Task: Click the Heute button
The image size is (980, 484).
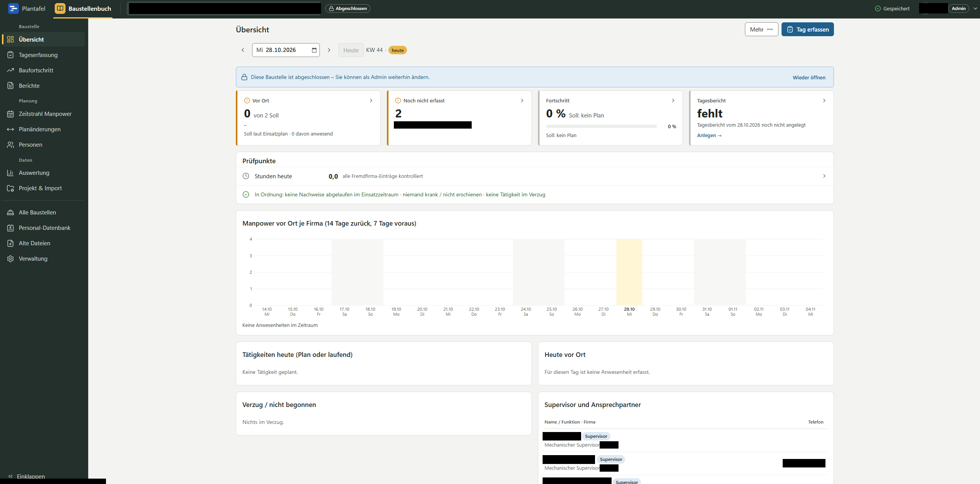Action: click(351, 50)
